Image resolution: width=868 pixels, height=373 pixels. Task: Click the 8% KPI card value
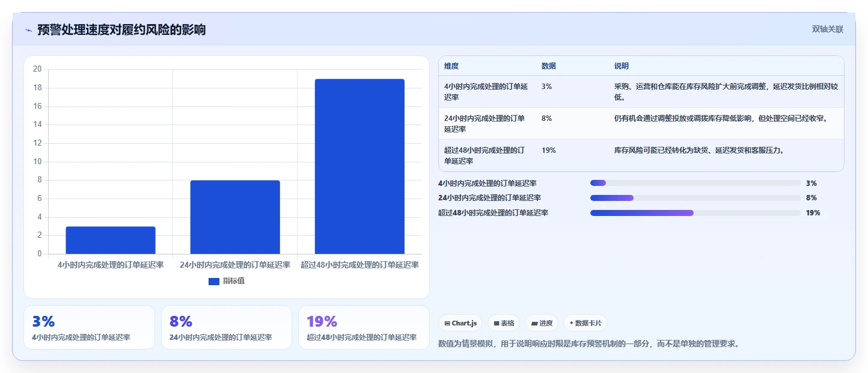181,322
